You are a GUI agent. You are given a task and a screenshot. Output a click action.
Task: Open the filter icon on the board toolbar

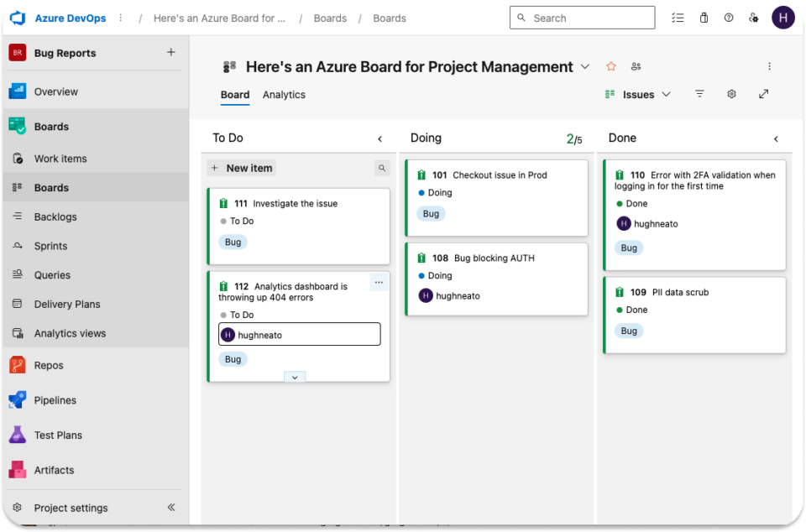[699, 94]
